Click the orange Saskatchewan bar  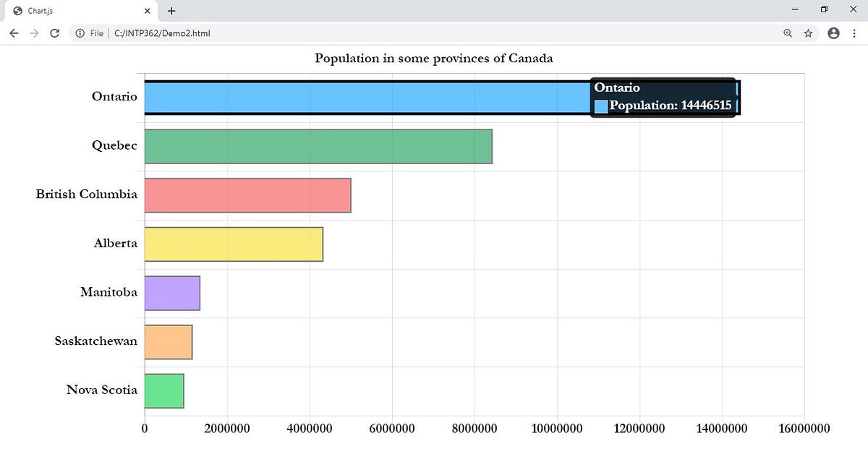[x=168, y=341]
